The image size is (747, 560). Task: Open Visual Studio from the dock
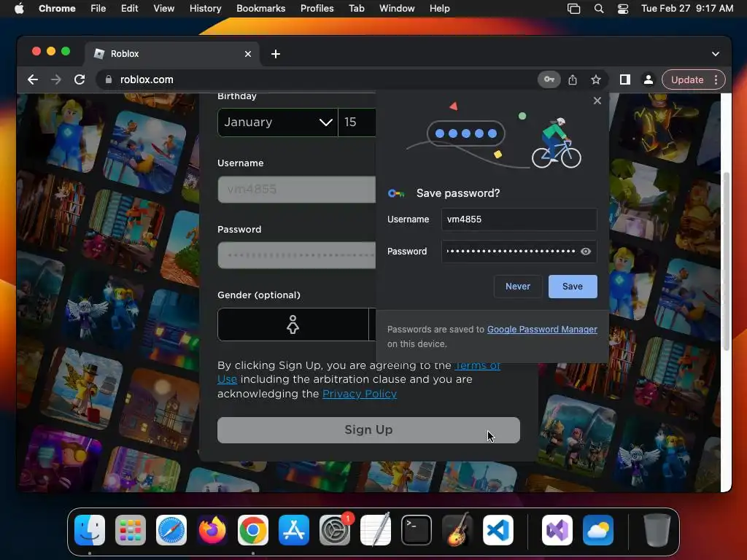[x=557, y=530]
